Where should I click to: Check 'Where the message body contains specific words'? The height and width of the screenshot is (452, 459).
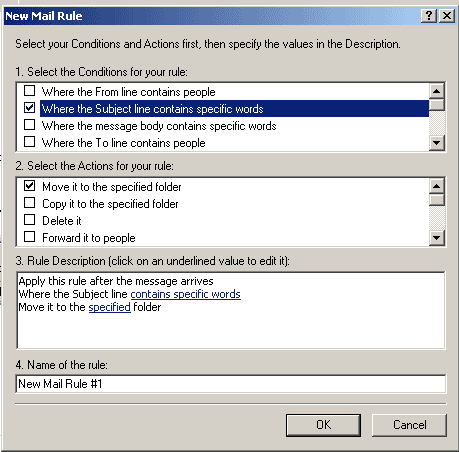[x=30, y=125]
